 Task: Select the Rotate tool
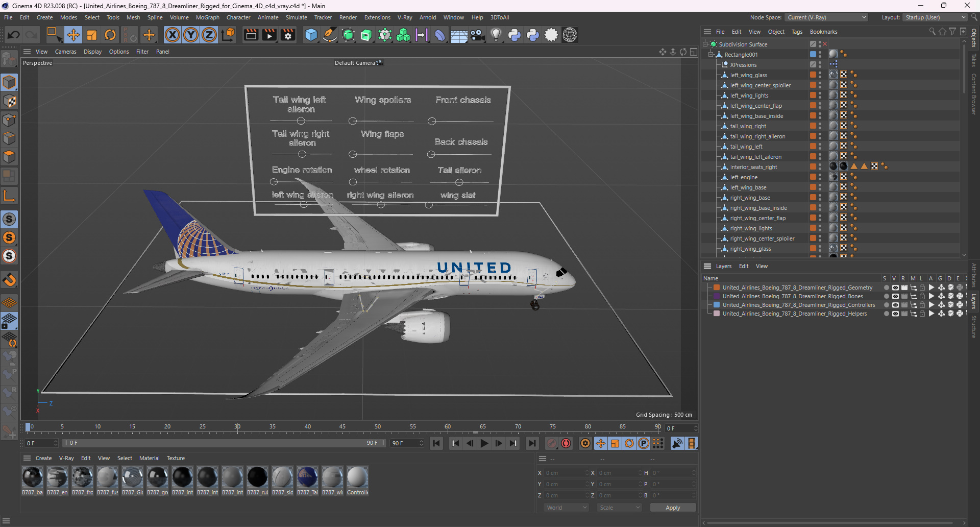[x=110, y=35]
